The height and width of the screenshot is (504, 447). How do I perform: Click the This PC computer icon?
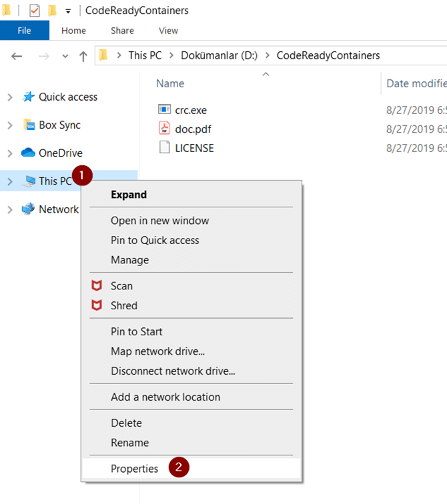pos(29,181)
